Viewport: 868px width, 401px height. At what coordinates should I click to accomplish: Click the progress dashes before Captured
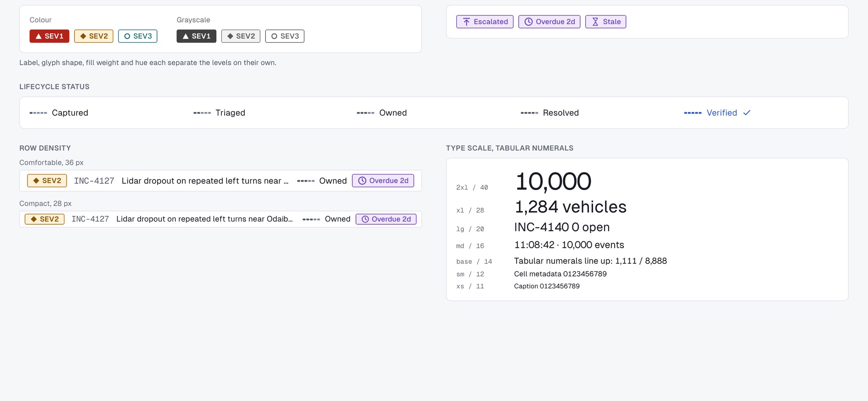pos(38,113)
